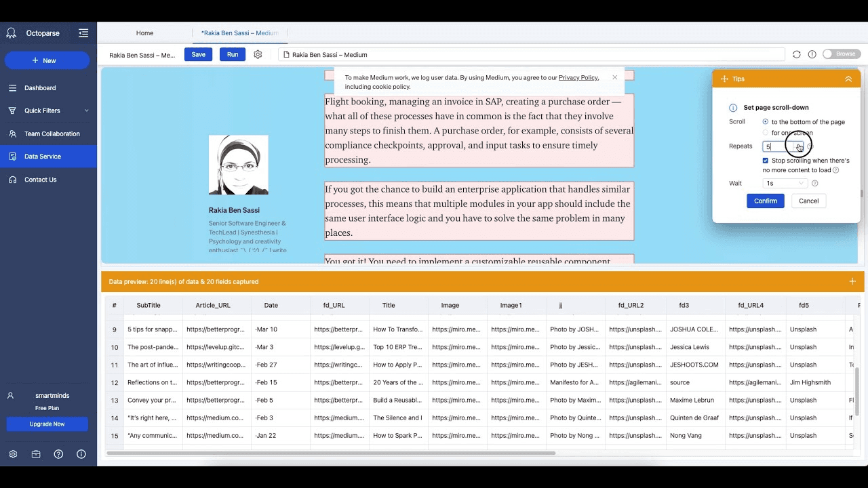Open settings gear in sidebar footer
The width and height of the screenshot is (868, 488).
tap(13, 454)
